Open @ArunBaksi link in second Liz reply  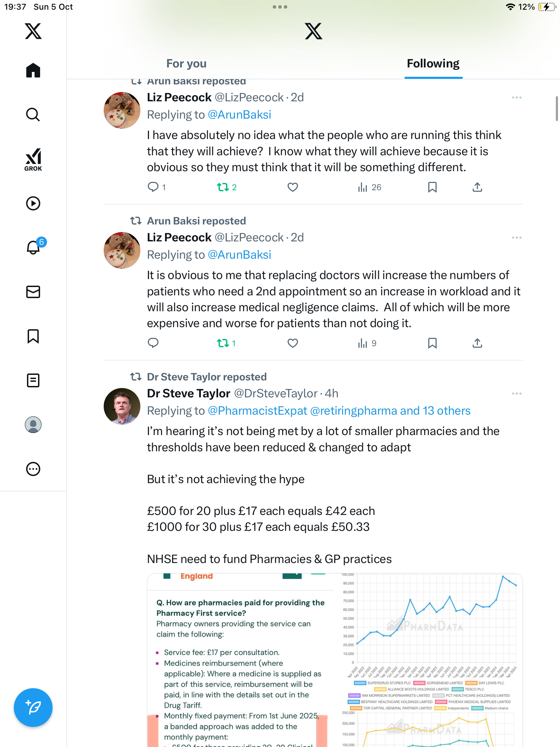click(239, 255)
